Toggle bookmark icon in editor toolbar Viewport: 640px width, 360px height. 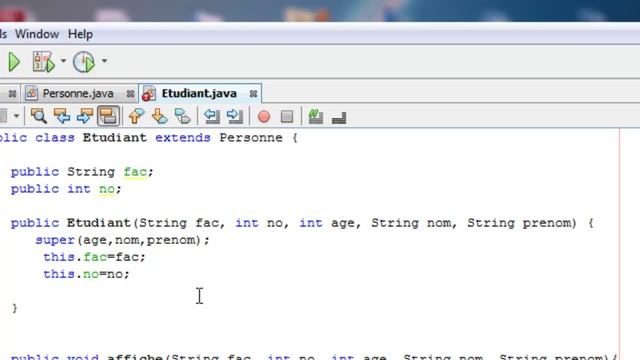point(182,116)
